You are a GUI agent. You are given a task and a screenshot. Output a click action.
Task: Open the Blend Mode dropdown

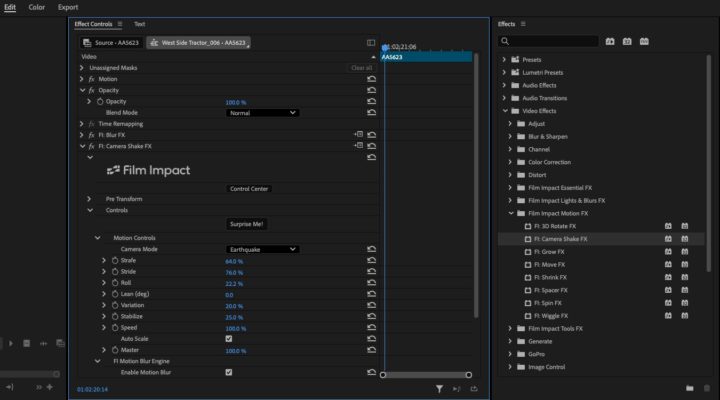click(x=262, y=113)
